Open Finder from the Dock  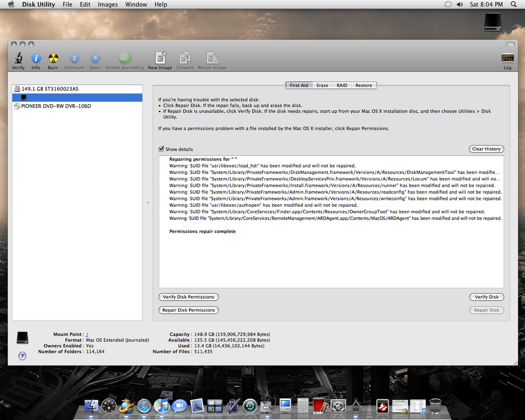(91, 406)
